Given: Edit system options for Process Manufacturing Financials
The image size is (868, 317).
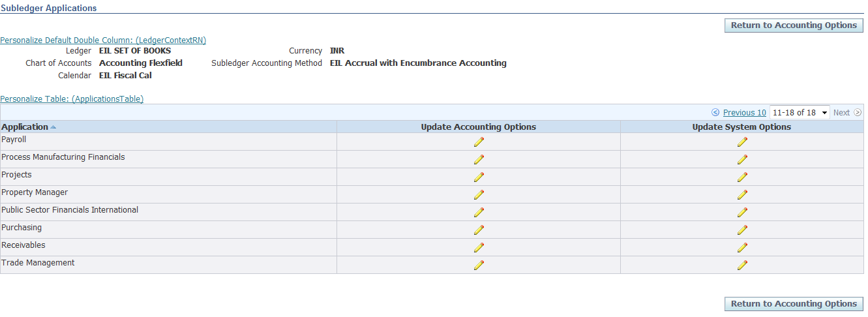Looking at the screenshot, I should pos(742,159).
